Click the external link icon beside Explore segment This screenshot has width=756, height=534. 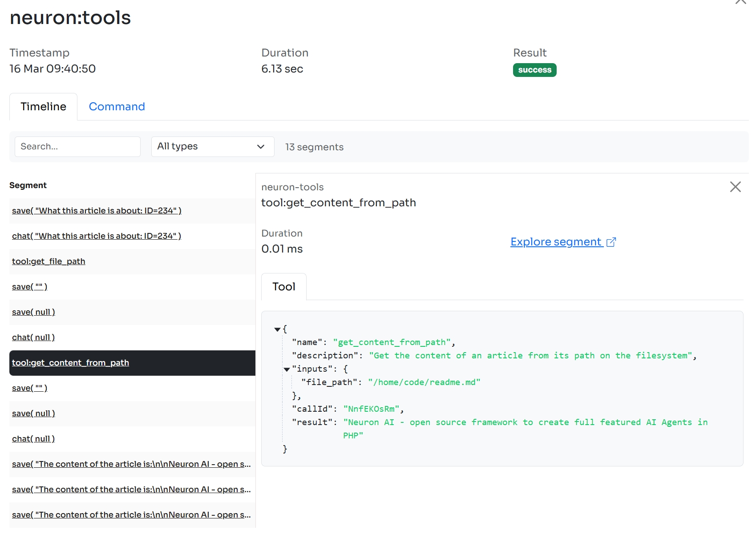tap(611, 242)
